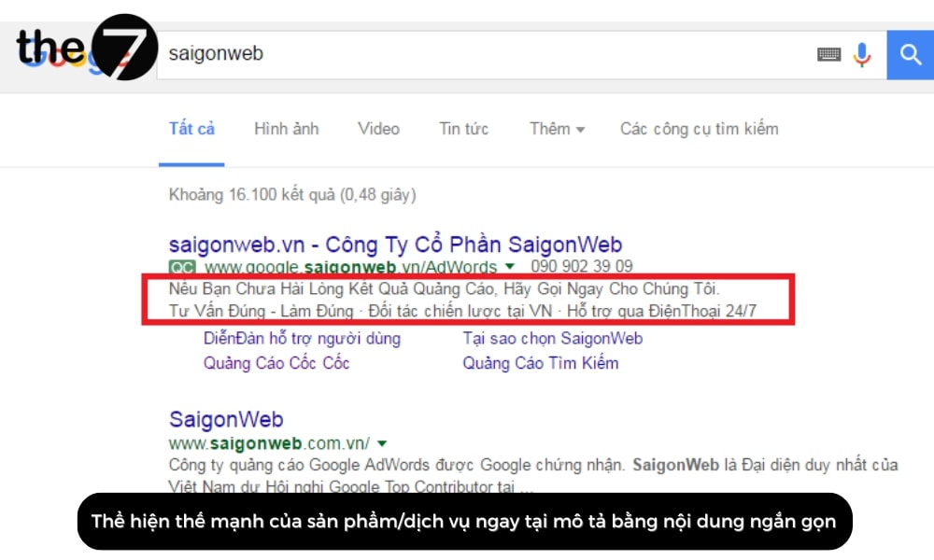Viewport: 934px width, 560px height.
Task: Expand the Thêm dropdown menu
Action: click(x=557, y=129)
